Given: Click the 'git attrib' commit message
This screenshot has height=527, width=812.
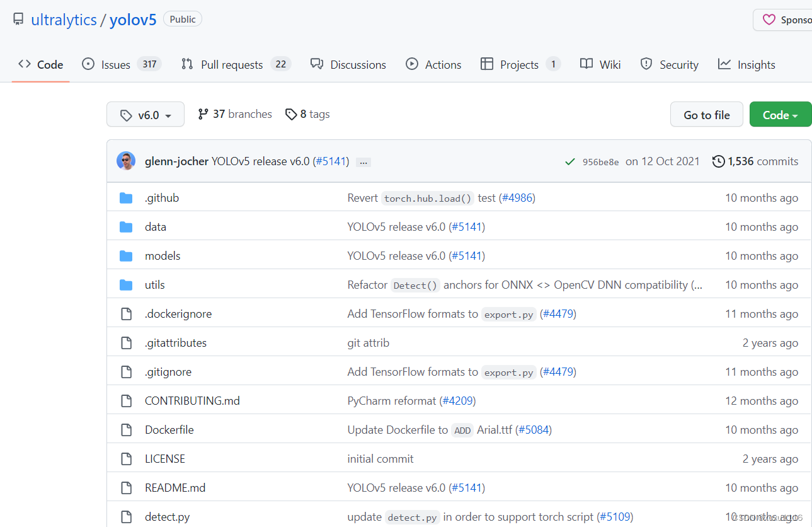Looking at the screenshot, I should point(369,343).
